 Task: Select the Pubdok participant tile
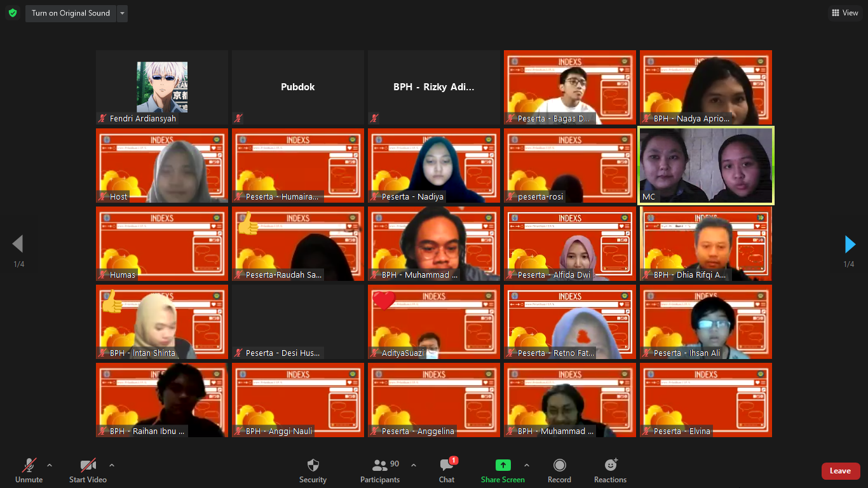(298, 88)
